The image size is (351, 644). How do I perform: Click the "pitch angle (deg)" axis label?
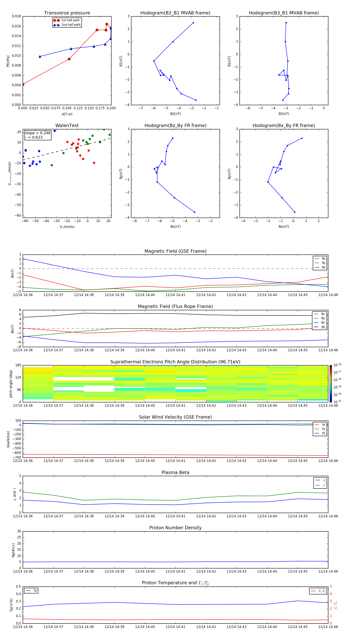point(11,384)
